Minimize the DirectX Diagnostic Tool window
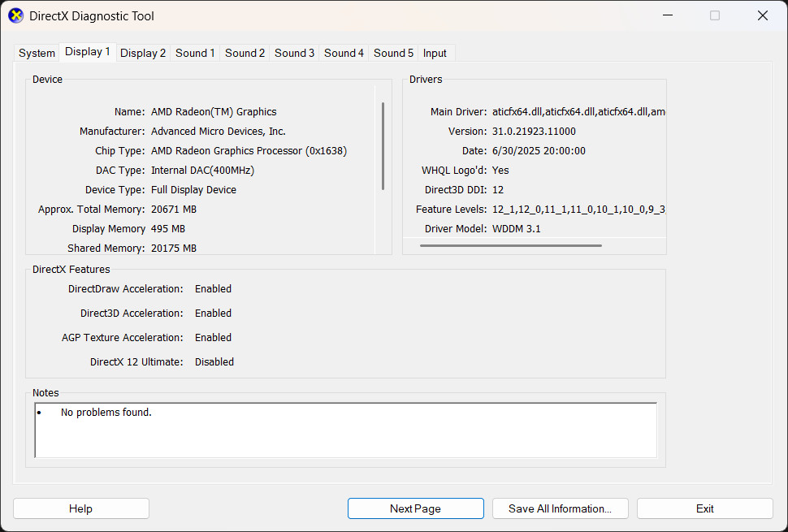This screenshot has width=788, height=532. coord(668,15)
